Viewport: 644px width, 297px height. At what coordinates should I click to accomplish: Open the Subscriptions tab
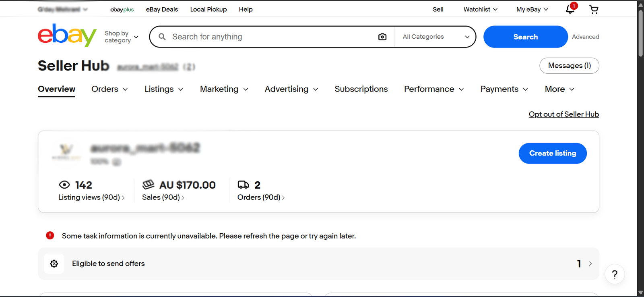pyautogui.click(x=361, y=89)
